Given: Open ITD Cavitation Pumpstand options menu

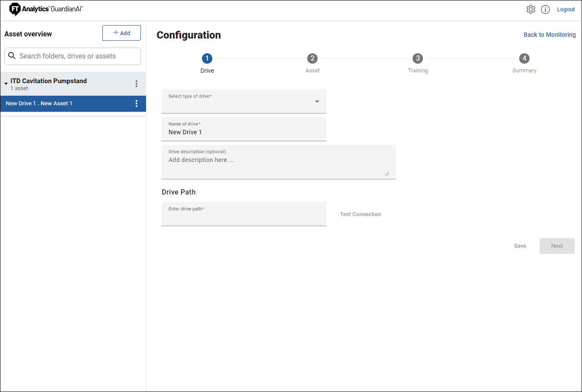Looking at the screenshot, I should coord(137,84).
